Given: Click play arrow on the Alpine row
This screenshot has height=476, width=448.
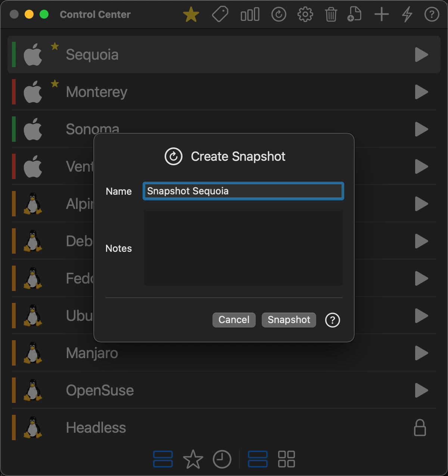Looking at the screenshot, I should pyautogui.click(x=421, y=204).
